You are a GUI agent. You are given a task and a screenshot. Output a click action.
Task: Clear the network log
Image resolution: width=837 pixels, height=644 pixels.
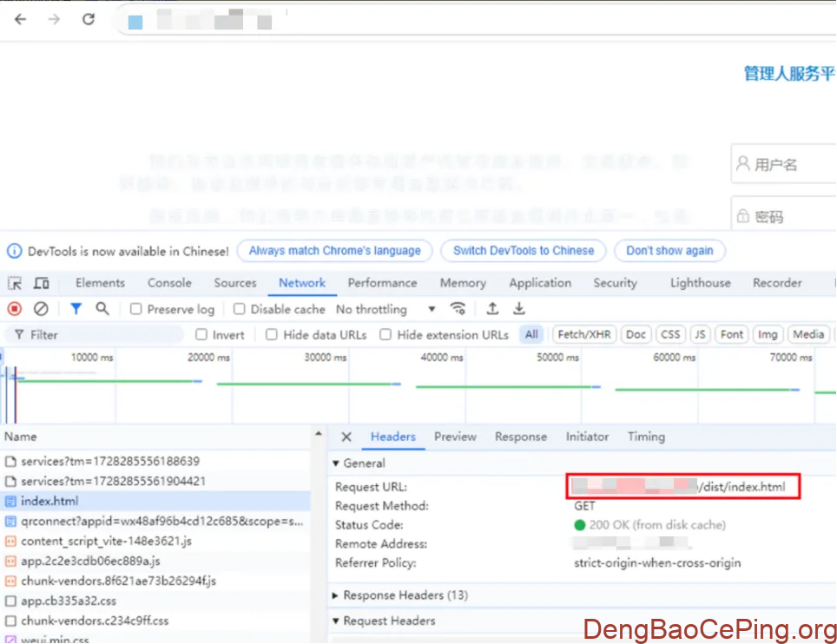click(41, 309)
